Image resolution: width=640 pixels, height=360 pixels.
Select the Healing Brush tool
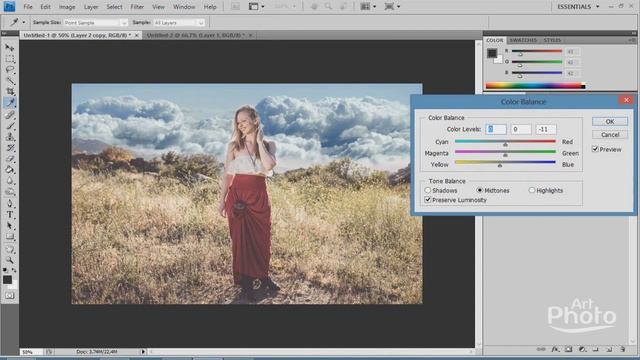pyautogui.click(x=10, y=114)
